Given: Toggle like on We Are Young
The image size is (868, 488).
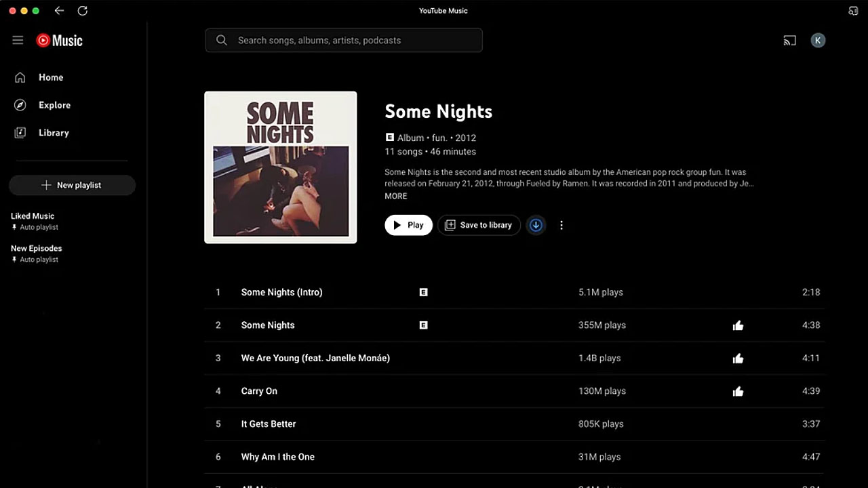Looking at the screenshot, I should [x=738, y=359].
